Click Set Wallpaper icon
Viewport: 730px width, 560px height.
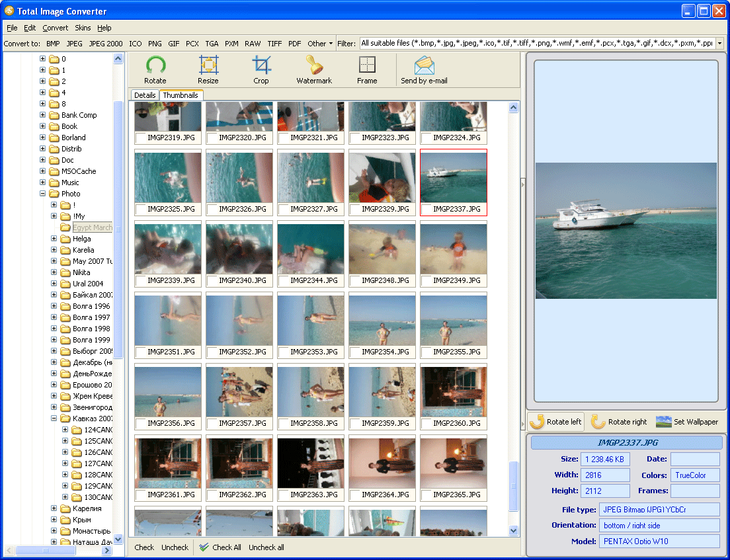pos(663,422)
